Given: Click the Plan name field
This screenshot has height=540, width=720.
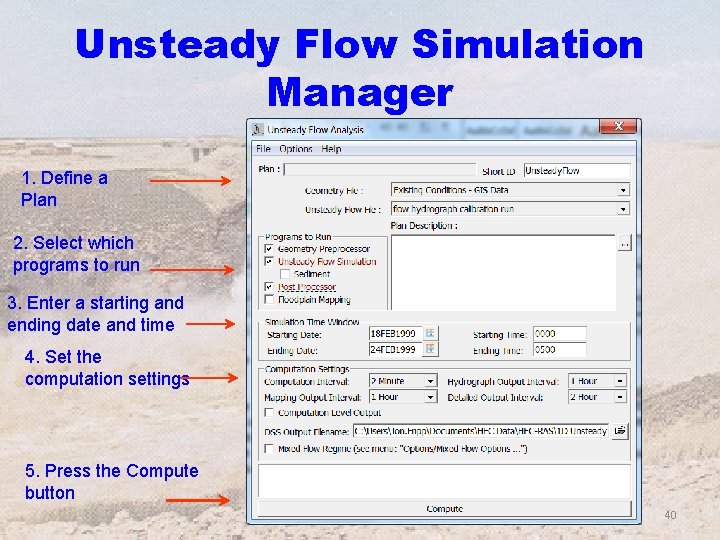Looking at the screenshot, I should 380,169.
